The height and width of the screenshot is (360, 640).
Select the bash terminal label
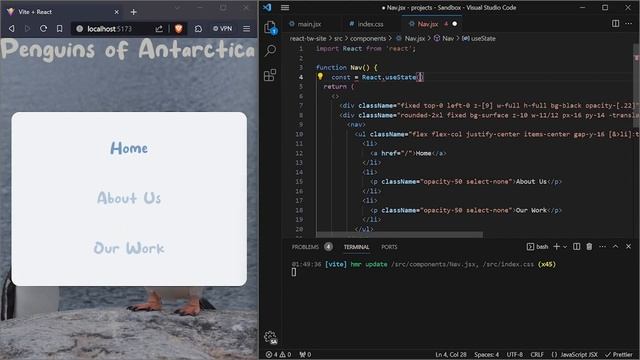537,247
